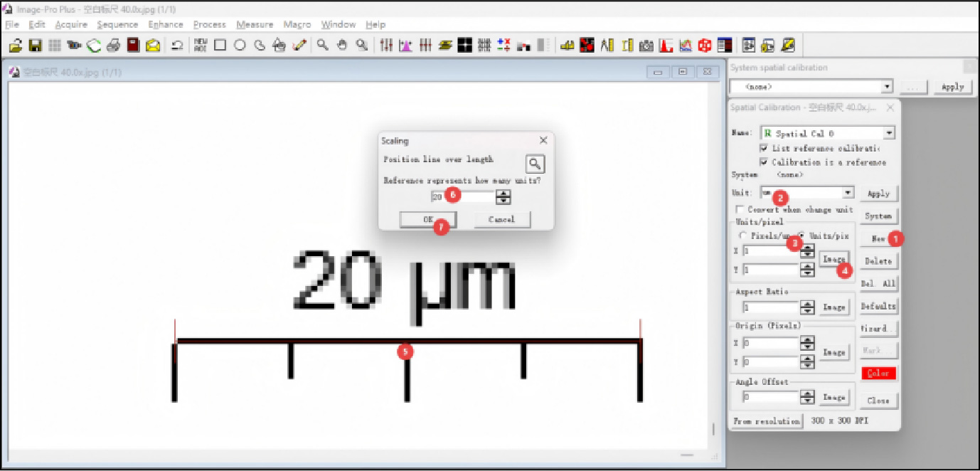Select the hand pan tool
This screenshot has width=980, height=471.
(x=342, y=46)
